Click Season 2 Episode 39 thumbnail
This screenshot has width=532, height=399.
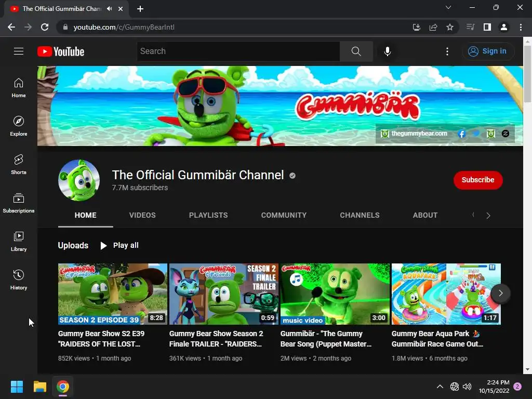[x=113, y=294]
